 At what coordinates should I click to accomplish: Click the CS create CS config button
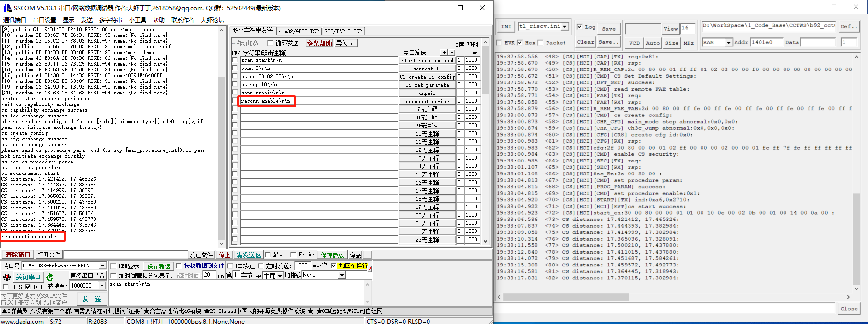coord(427,77)
